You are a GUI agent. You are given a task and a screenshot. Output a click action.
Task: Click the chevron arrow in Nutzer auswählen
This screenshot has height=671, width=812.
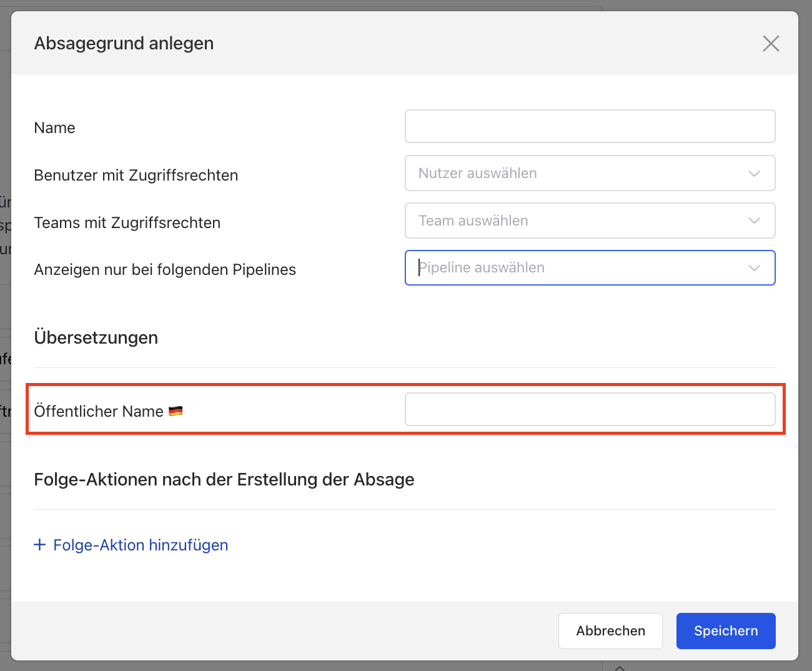point(754,174)
